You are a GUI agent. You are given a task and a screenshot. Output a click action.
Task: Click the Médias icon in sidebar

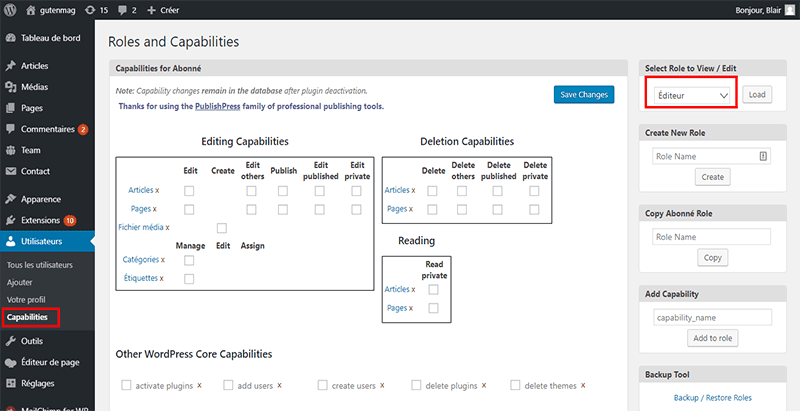(11, 87)
